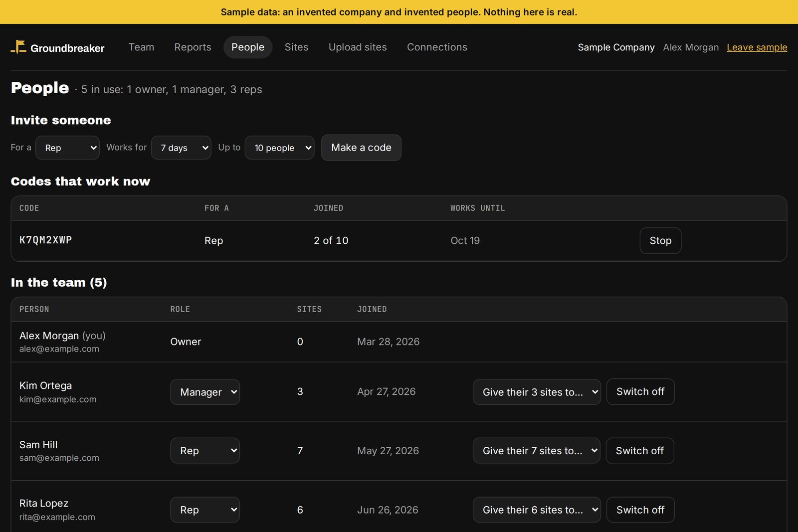Click the Groundbreaker brand name
Viewport: 798px width, 532px height.
point(67,48)
